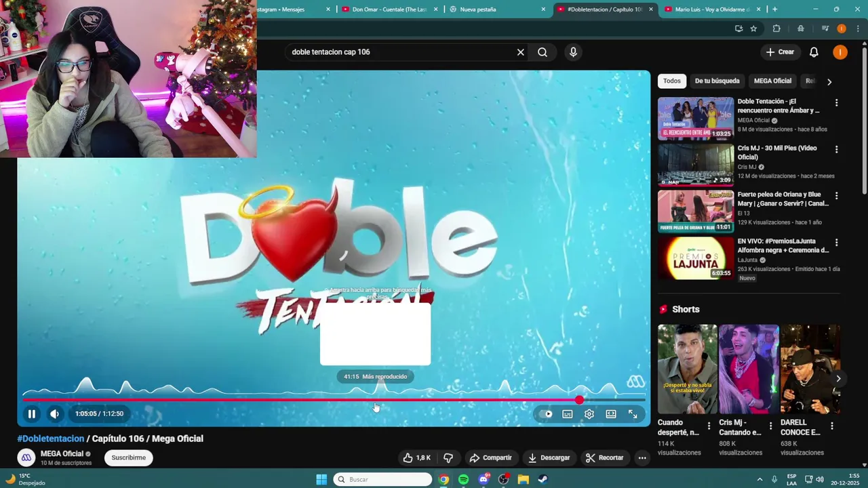The width and height of the screenshot is (868, 488).
Task: Click the Suscribirme button
Action: pyautogui.click(x=129, y=457)
